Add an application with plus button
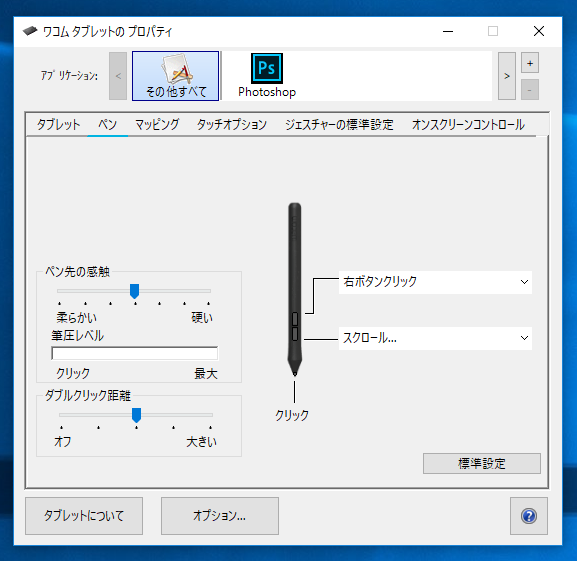 tap(530, 63)
